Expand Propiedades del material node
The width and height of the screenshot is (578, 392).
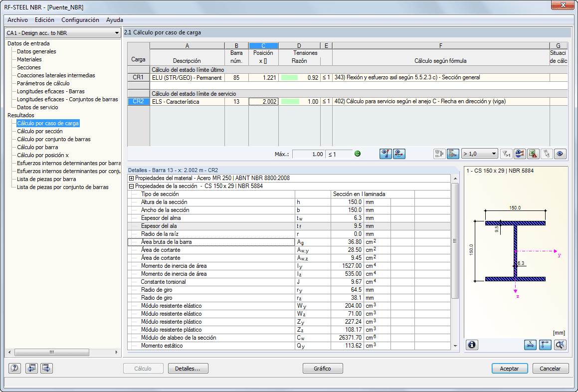click(x=131, y=178)
